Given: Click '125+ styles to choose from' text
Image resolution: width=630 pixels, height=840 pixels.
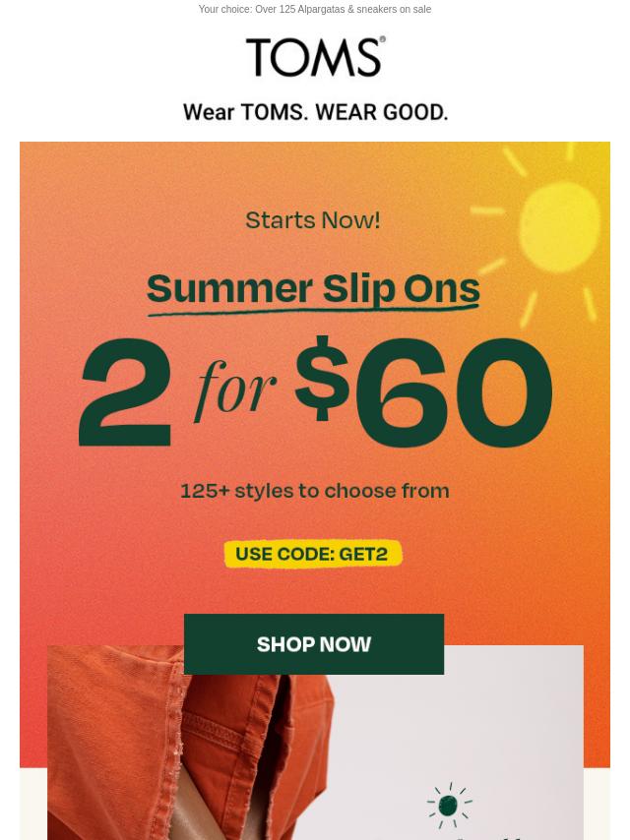Looking at the screenshot, I should click(x=315, y=491).
